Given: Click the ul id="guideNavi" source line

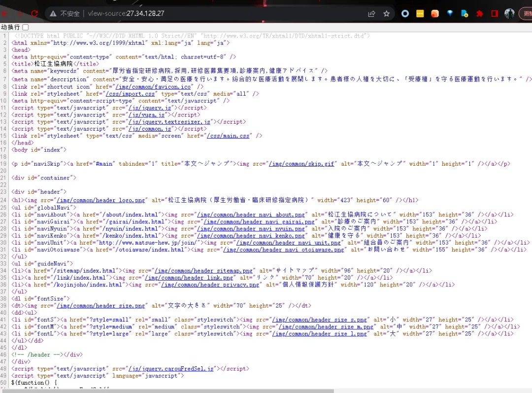Looking at the screenshot, I should pyautogui.click(x=42, y=264).
